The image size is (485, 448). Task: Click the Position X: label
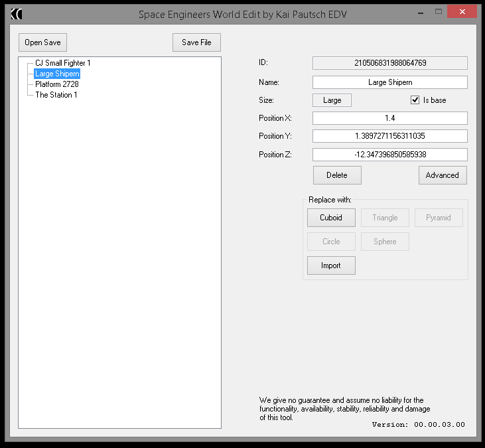pos(275,118)
